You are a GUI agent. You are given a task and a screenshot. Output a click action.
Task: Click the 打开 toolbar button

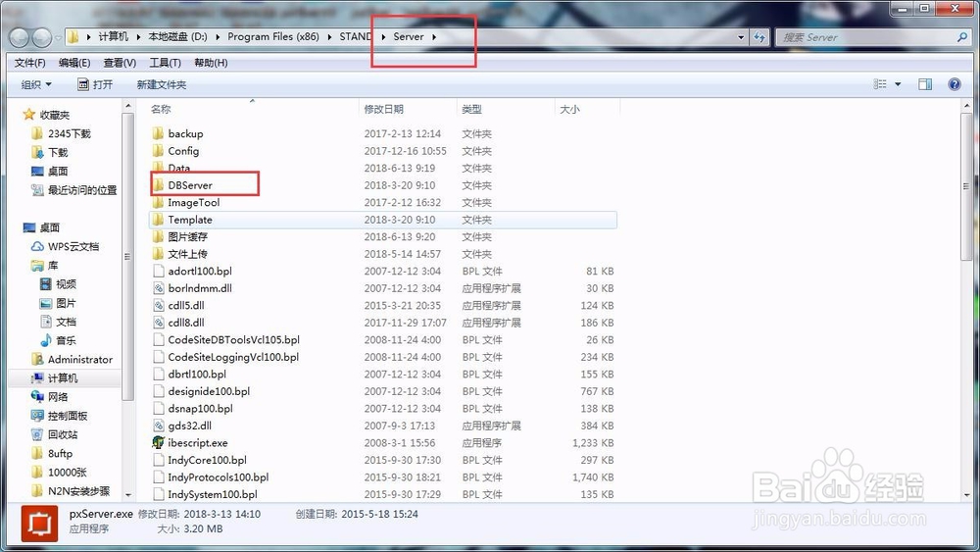pyautogui.click(x=95, y=84)
